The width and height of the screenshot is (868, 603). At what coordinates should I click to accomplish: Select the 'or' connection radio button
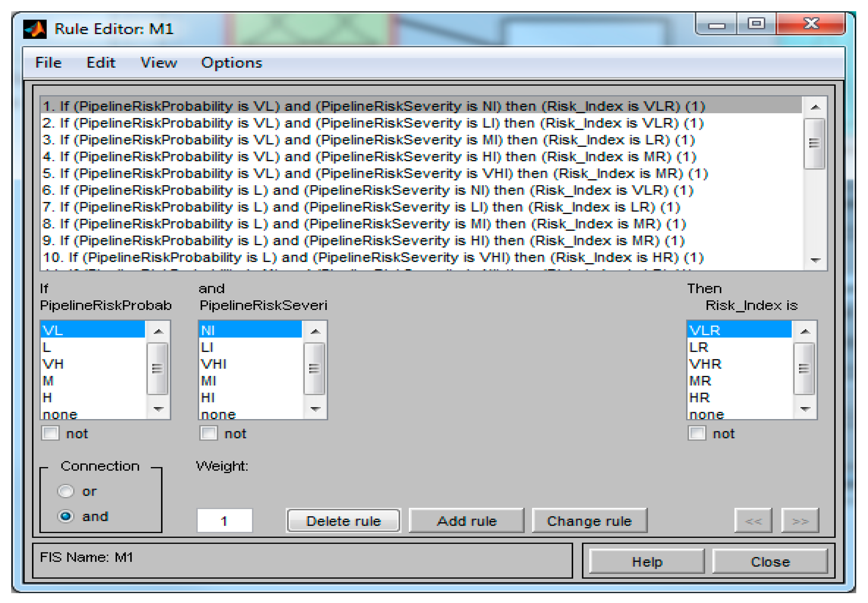(x=66, y=491)
